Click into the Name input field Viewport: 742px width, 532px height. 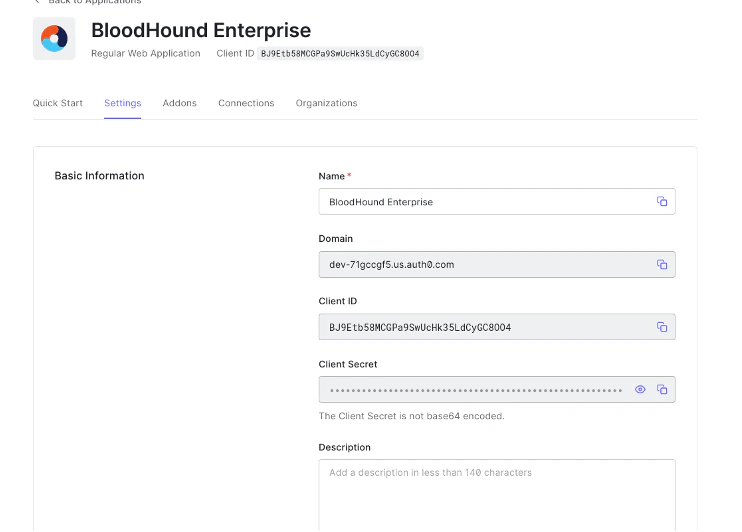480,202
